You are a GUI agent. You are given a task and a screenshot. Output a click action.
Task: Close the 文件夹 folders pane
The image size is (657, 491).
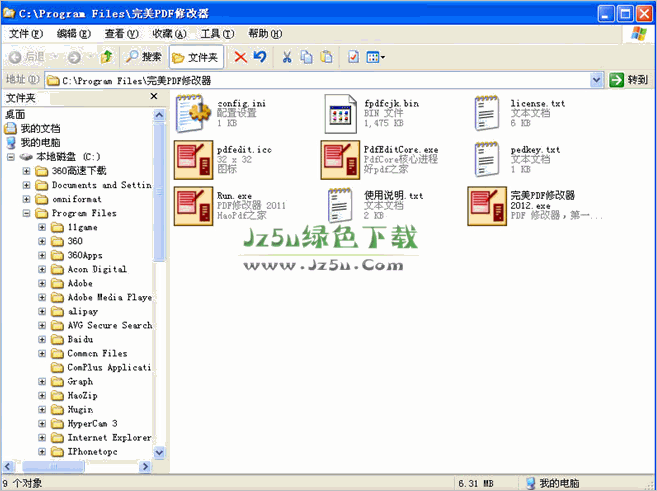click(x=154, y=97)
